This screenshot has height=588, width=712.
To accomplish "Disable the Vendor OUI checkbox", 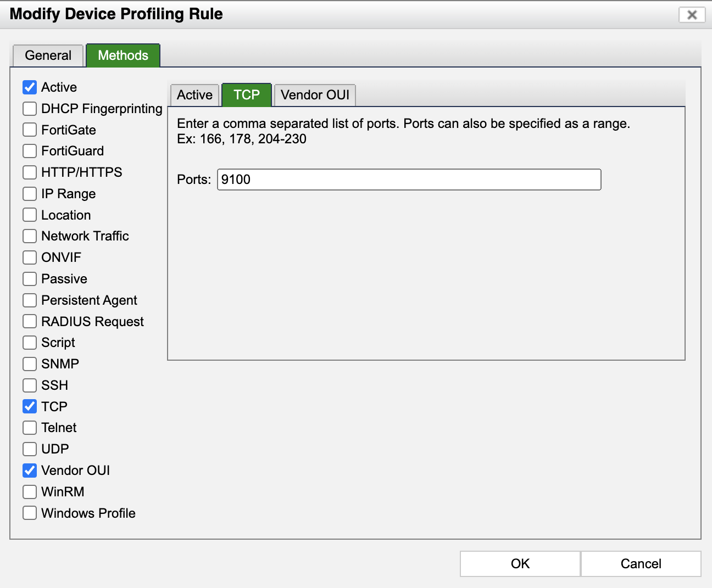I will (x=30, y=470).
